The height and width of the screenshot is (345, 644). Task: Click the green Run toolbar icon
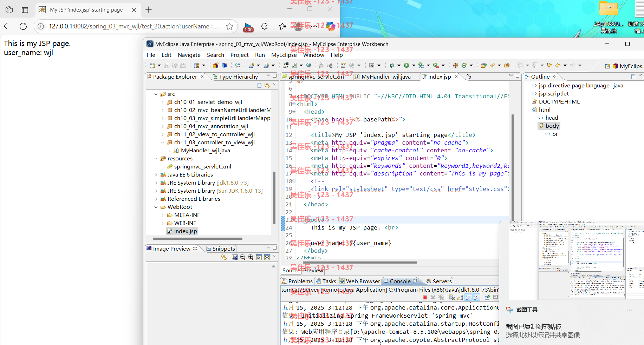coord(406,65)
